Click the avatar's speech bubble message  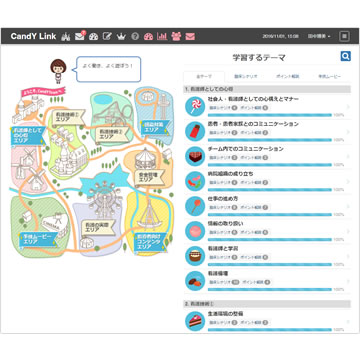tap(108, 69)
